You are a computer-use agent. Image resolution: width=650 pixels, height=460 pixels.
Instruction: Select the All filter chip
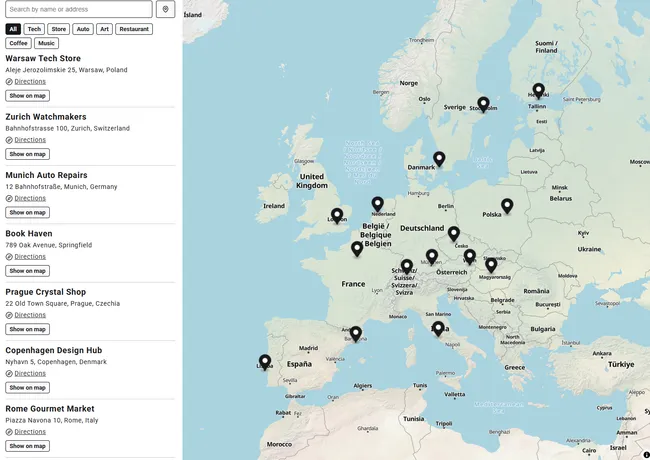(13, 29)
